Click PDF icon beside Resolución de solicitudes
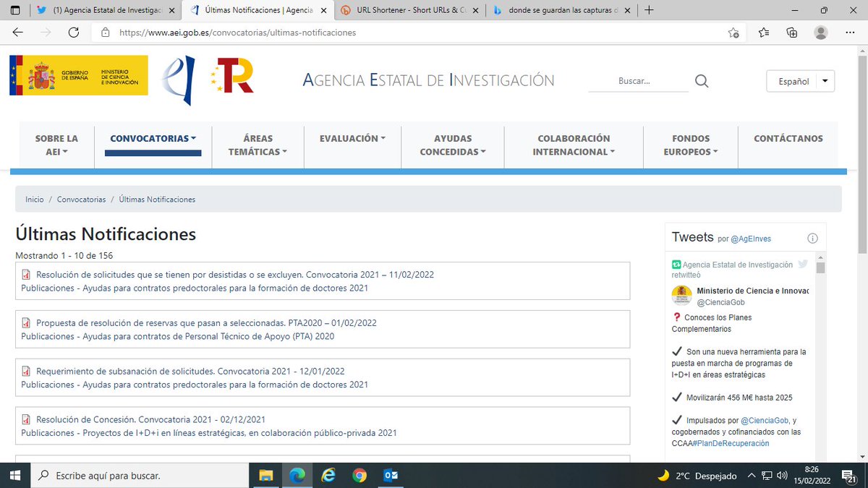 pos(26,275)
